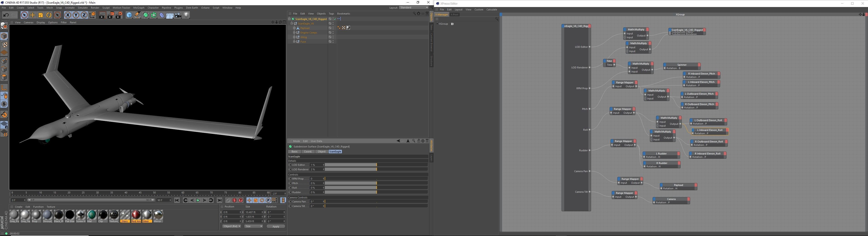Select the Scale tool in the top toolbar
868x236 pixels.
[x=41, y=15]
